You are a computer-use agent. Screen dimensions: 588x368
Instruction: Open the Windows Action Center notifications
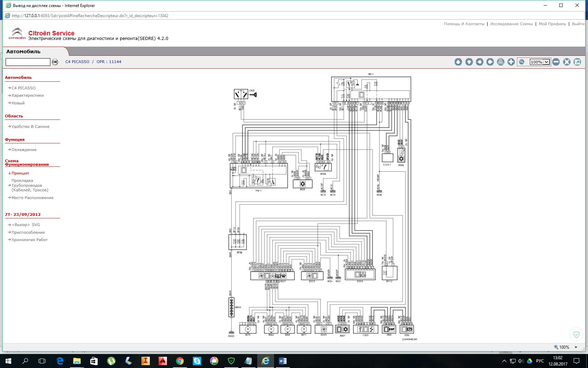[576, 361]
